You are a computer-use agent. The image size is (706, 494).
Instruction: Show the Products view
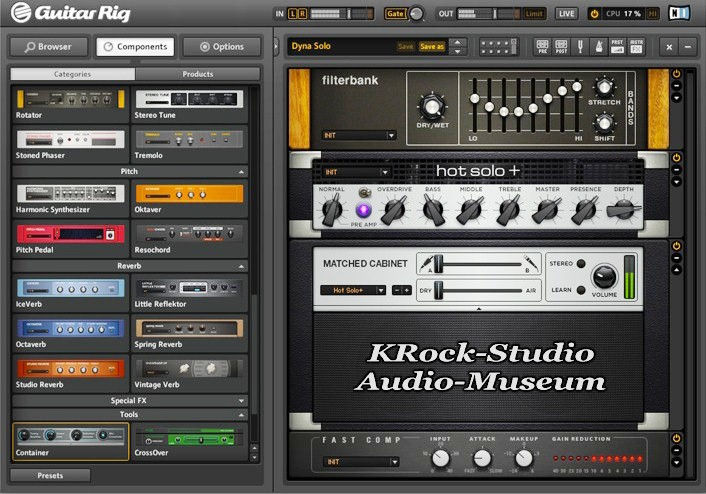tap(198, 74)
